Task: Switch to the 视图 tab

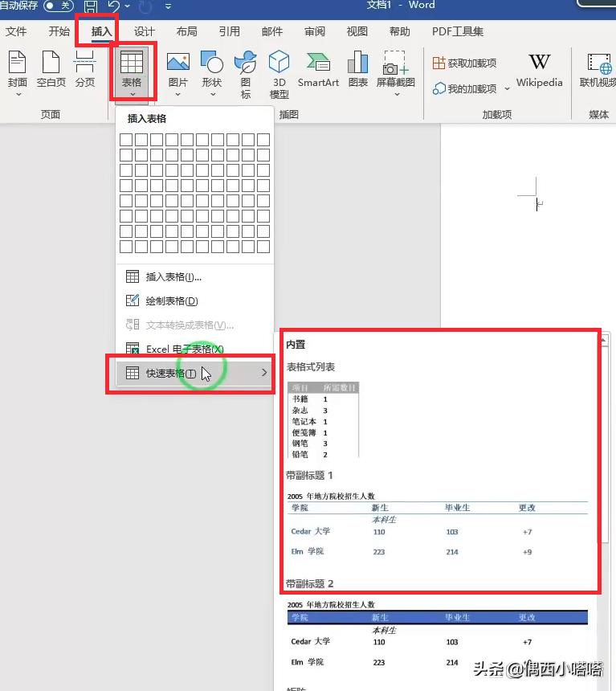Action: (x=357, y=31)
